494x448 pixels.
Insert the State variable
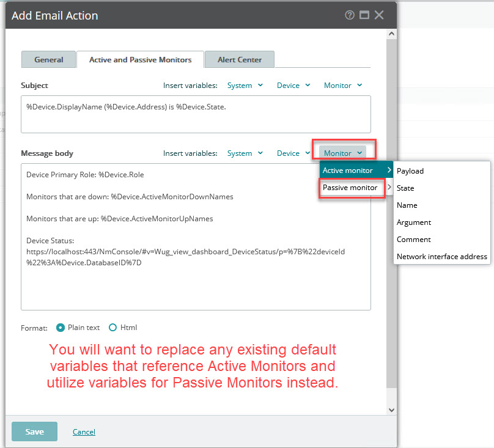[x=405, y=188]
